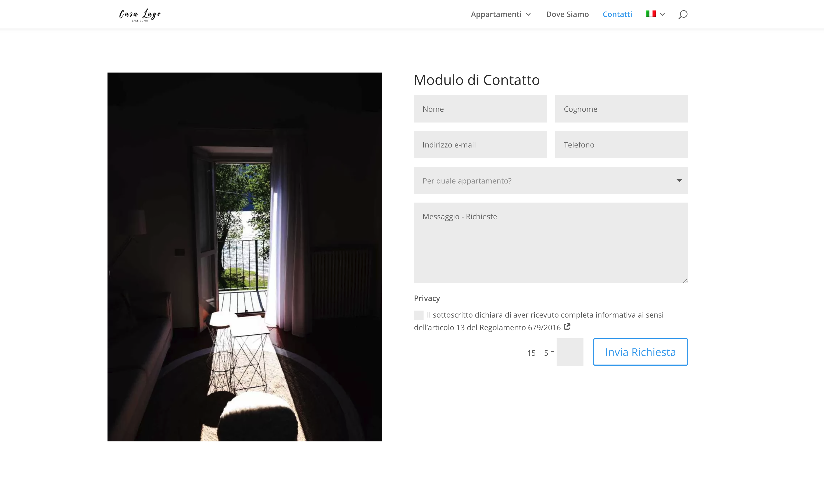Click the Italian flag language icon

(x=651, y=14)
